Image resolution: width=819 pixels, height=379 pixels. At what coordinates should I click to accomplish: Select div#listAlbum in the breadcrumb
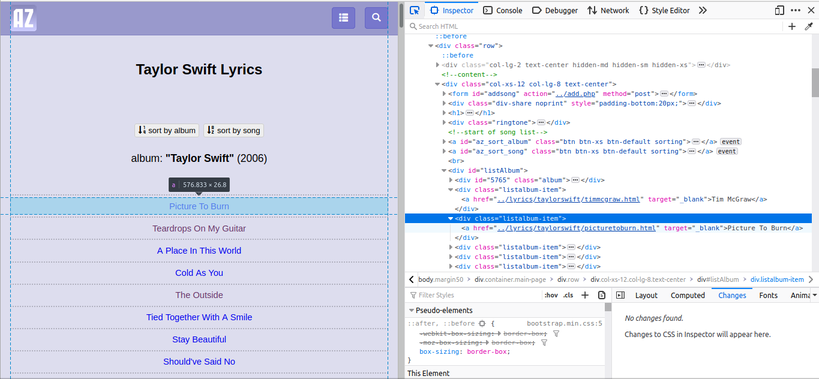[718, 280]
